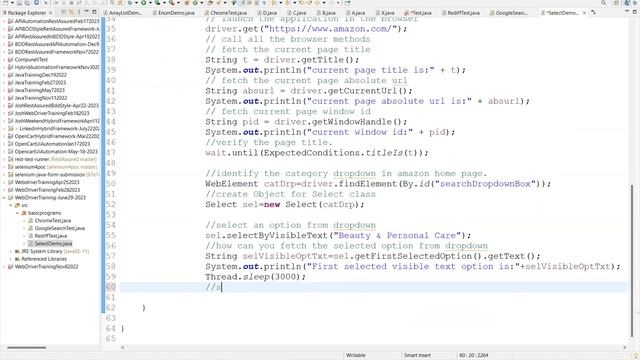Select project JavaTrainingDec192022
640x360 pixels.
tap(40, 75)
